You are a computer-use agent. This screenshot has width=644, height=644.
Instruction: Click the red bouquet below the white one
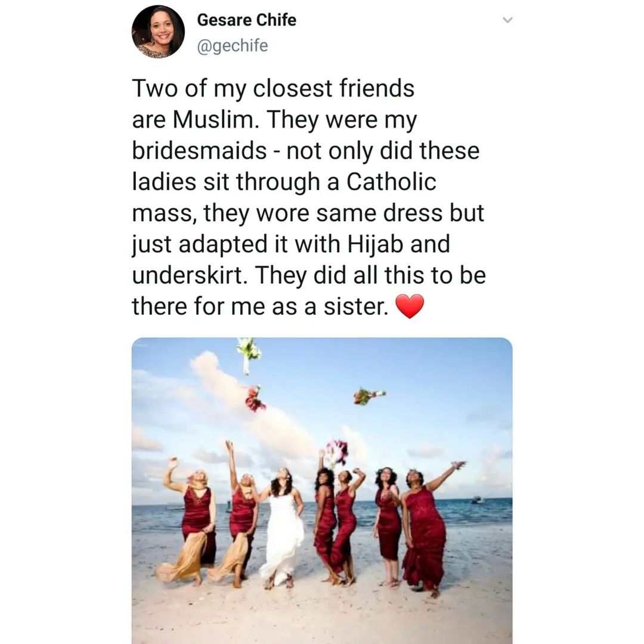click(255, 398)
